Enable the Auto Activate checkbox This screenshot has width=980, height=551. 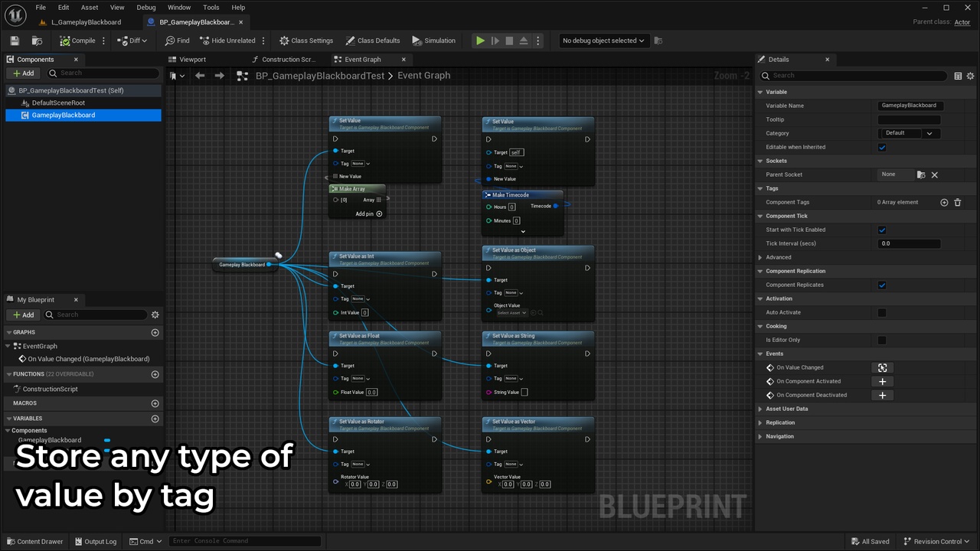[882, 312]
